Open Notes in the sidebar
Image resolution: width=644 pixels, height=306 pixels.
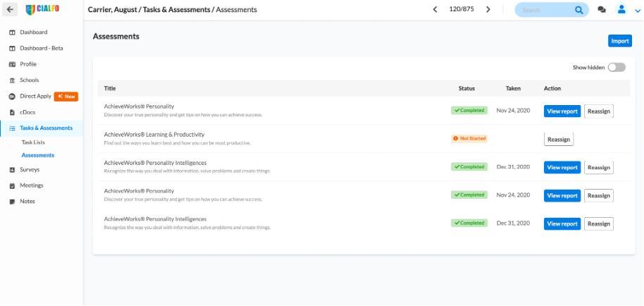tap(27, 202)
